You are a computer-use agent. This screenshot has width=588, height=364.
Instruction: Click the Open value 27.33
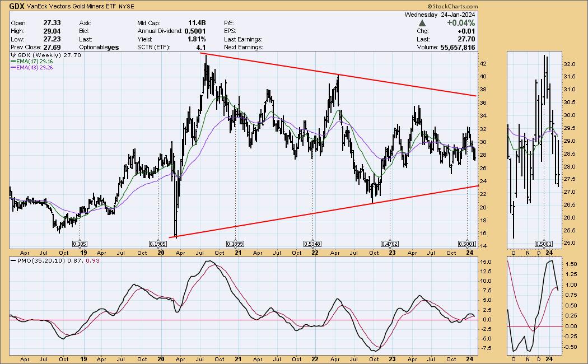pos(52,23)
